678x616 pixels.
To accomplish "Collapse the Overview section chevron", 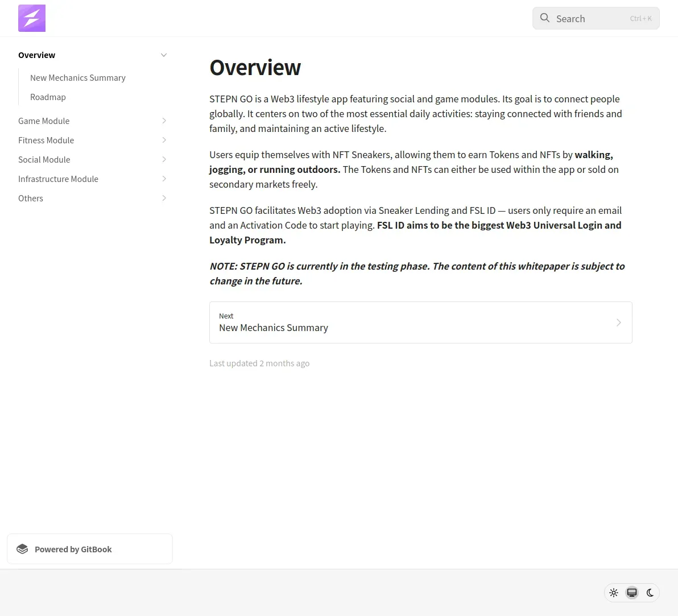I will pyautogui.click(x=164, y=55).
